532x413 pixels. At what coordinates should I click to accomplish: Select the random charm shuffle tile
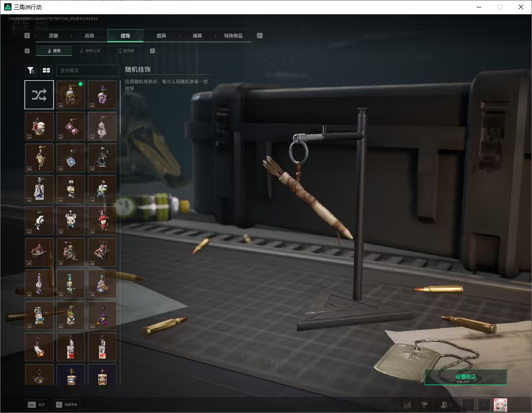(39, 94)
